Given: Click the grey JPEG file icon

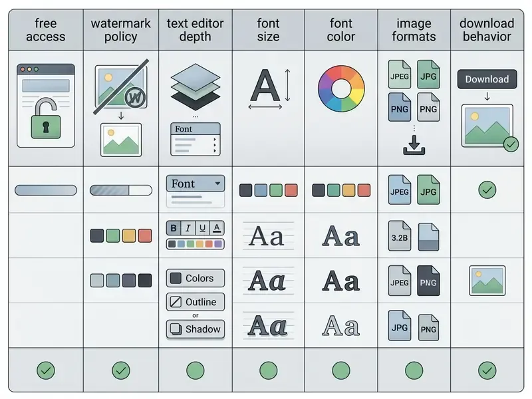Looking at the screenshot, I should pyautogui.click(x=400, y=281).
